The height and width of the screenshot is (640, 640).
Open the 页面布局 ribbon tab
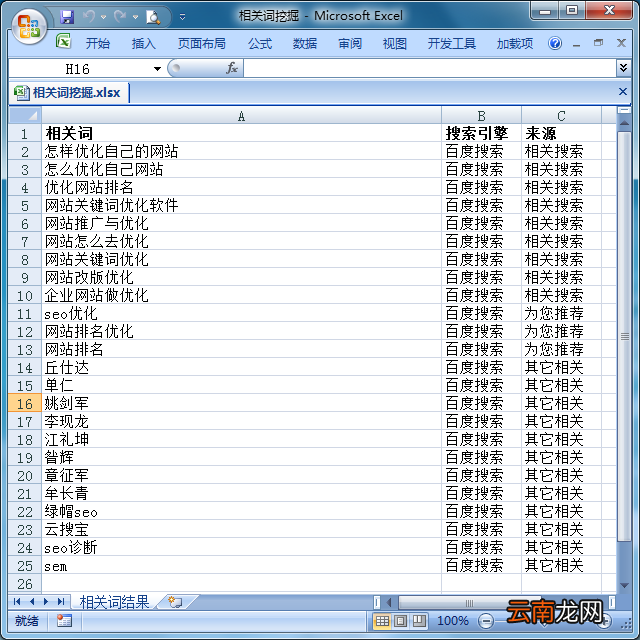point(202,43)
